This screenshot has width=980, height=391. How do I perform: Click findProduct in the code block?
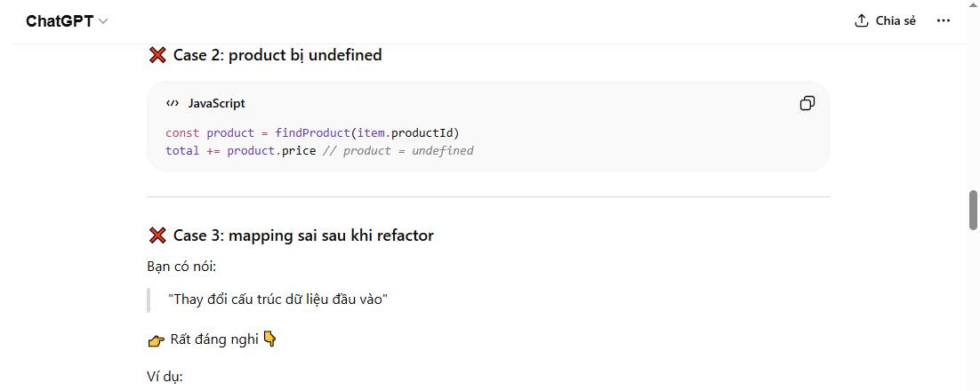[312, 133]
